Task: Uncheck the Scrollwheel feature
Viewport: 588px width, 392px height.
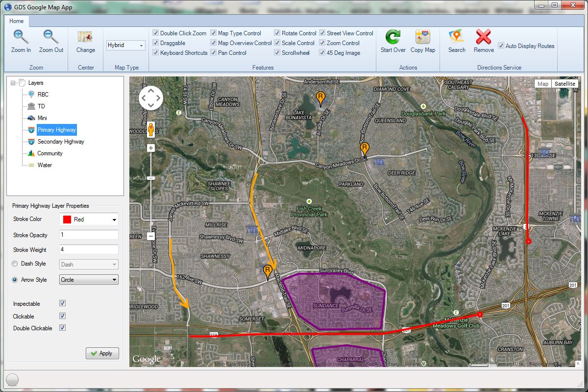Action: (277, 53)
